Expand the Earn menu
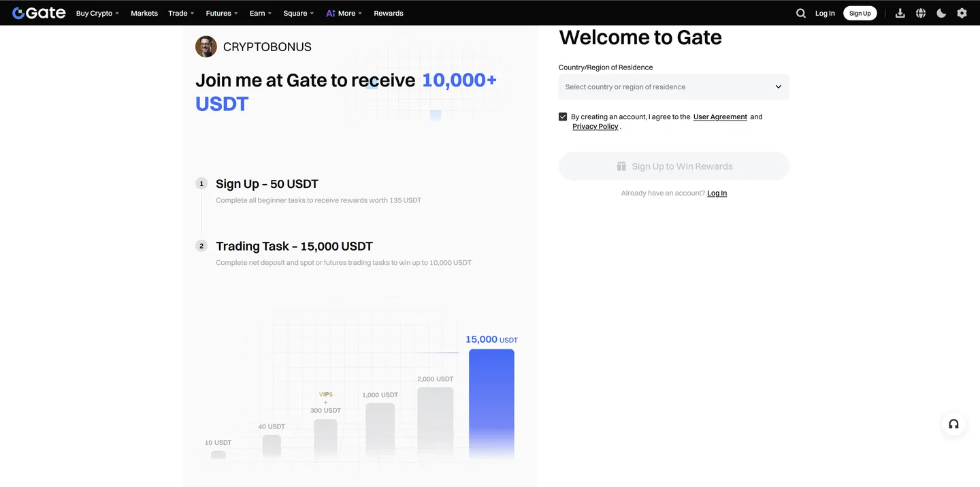Image resolution: width=980 pixels, height=487 pixels. tap(261, 13)
